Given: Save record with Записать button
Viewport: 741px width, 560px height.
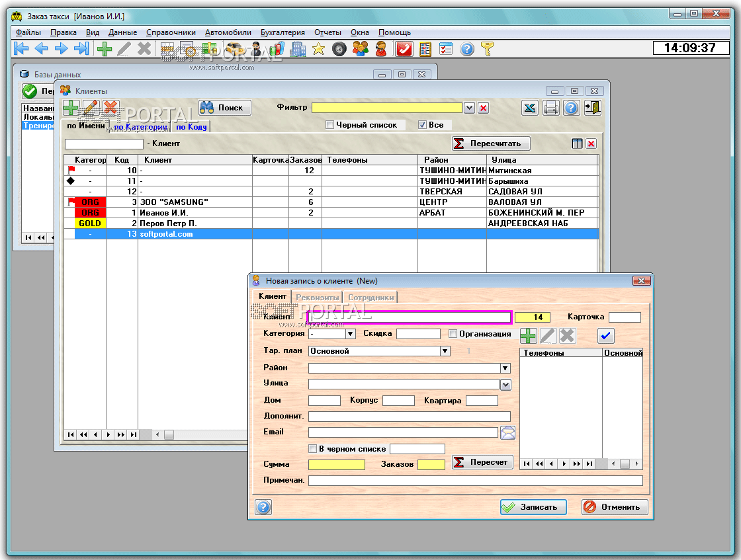Looking at the screenshot, I should tap(533, 507).
